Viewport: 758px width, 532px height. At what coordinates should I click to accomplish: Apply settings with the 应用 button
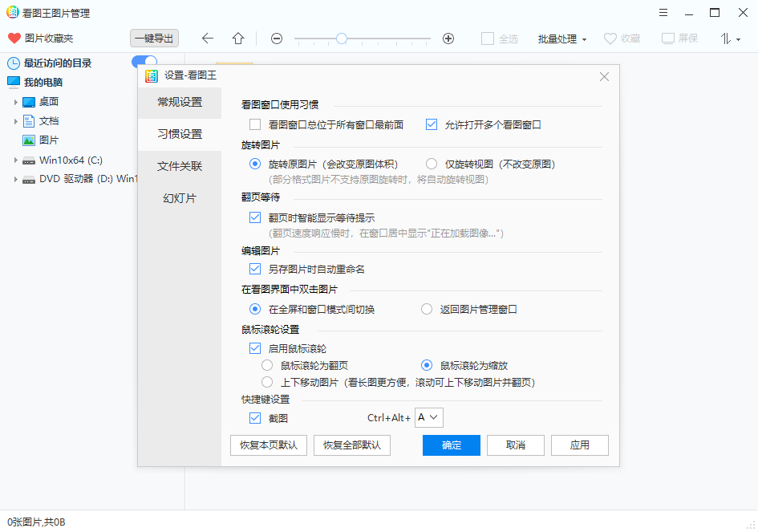579,445
